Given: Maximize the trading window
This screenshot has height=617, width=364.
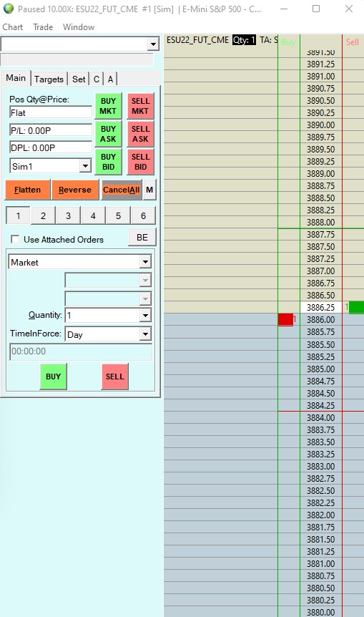Looking at the screenshot, I should tap(315, 9).
